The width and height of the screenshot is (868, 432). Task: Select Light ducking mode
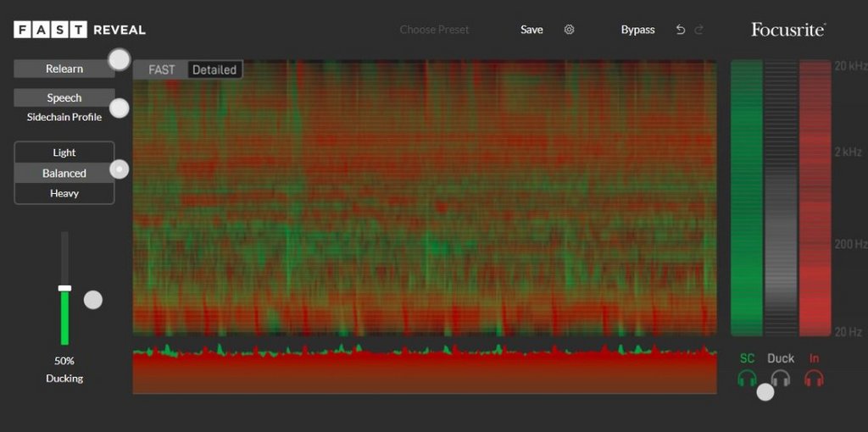(x=64, y=152)
